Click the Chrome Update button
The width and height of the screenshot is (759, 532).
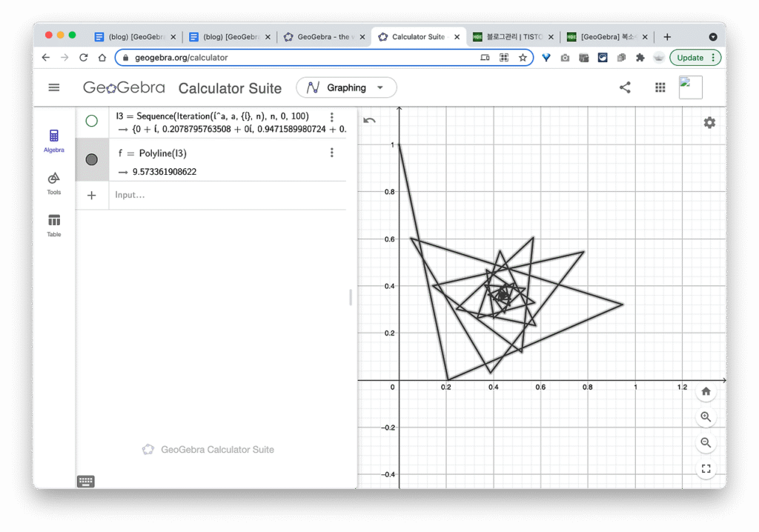695,57
